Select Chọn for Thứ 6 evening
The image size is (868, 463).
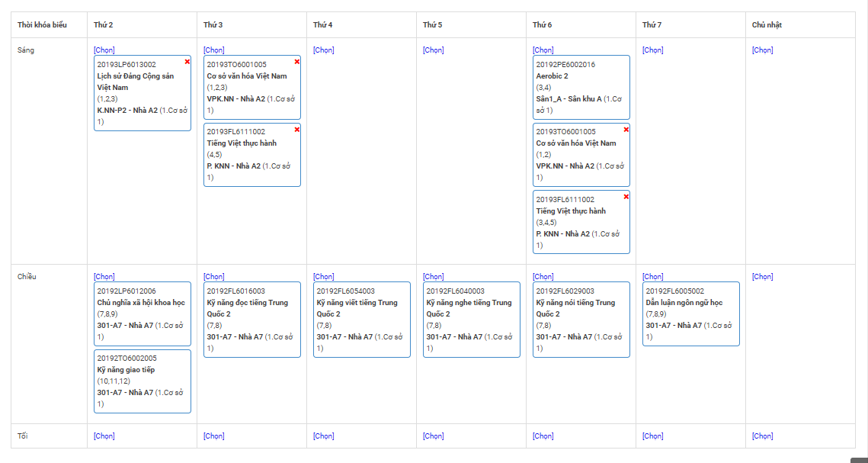click(x=543, y=436)
